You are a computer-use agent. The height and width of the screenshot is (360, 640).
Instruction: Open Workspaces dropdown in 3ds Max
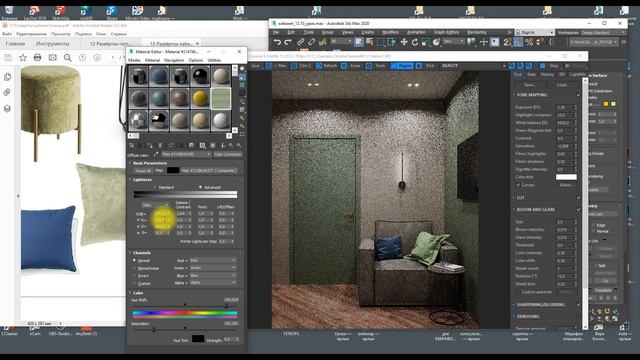[602, 32]
